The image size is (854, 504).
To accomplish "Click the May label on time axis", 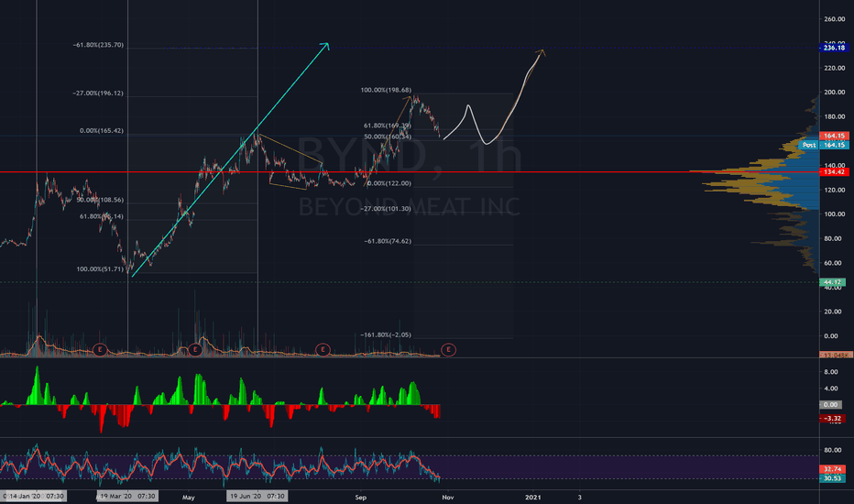I will coord(189,498).
